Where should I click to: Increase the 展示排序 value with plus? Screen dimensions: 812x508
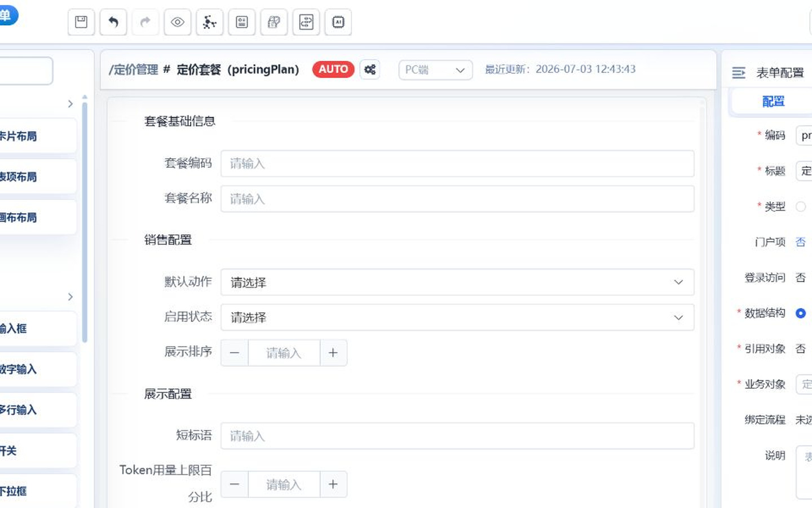pos(333,353)
